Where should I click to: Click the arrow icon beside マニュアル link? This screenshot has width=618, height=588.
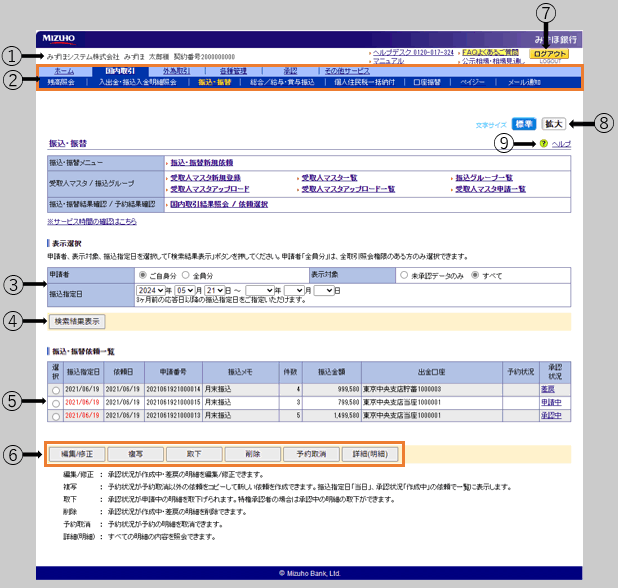369,61
